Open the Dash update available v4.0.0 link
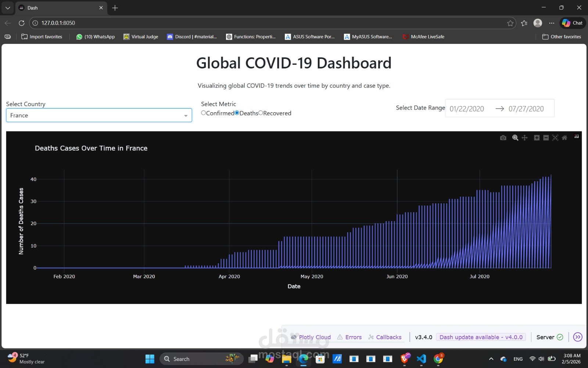588x368 pixels. point(481,337)
